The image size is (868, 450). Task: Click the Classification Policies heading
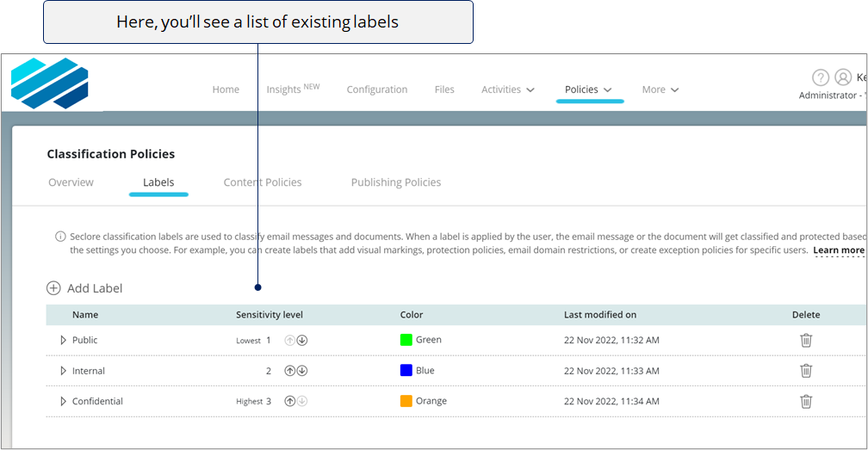coord(111,154)
